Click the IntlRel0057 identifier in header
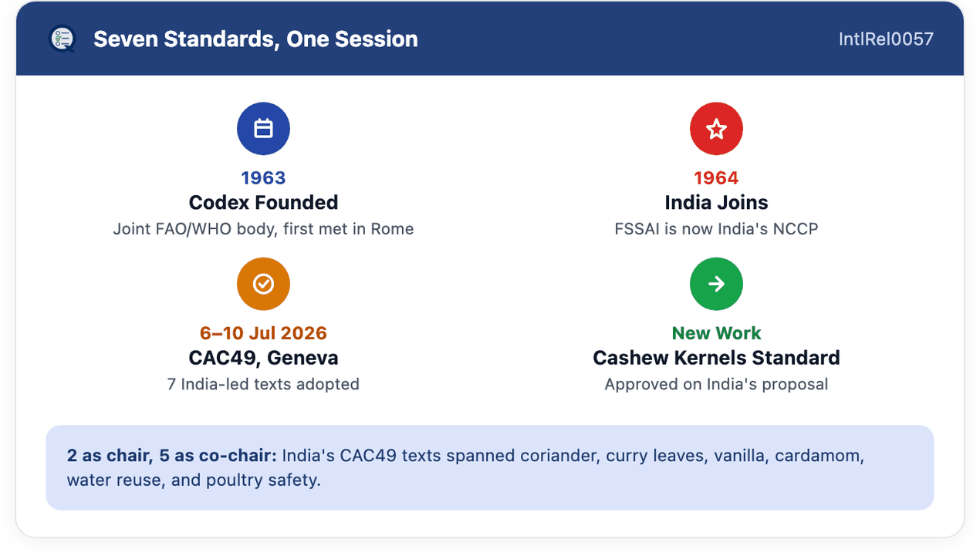Image resolution: width=980 pixels, height=556 pixels. [886, 39]
